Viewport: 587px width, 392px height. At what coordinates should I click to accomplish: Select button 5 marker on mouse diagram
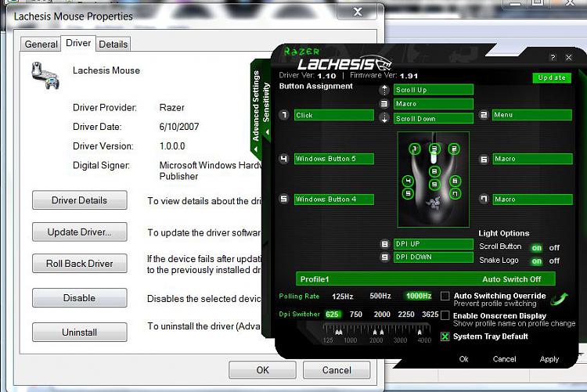(x=408, y=193)
